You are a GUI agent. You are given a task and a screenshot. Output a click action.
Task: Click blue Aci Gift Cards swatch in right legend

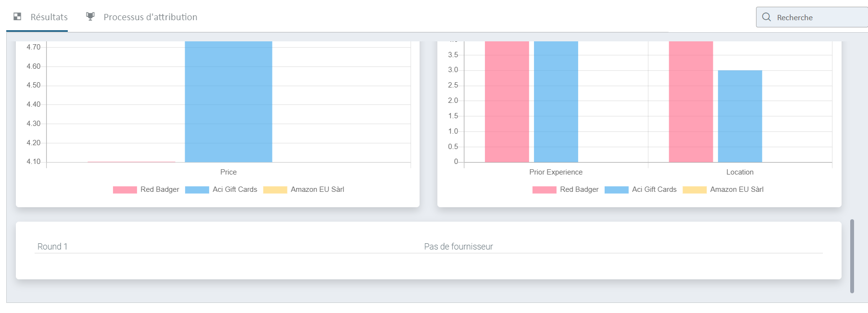click(x=617, y=190)
